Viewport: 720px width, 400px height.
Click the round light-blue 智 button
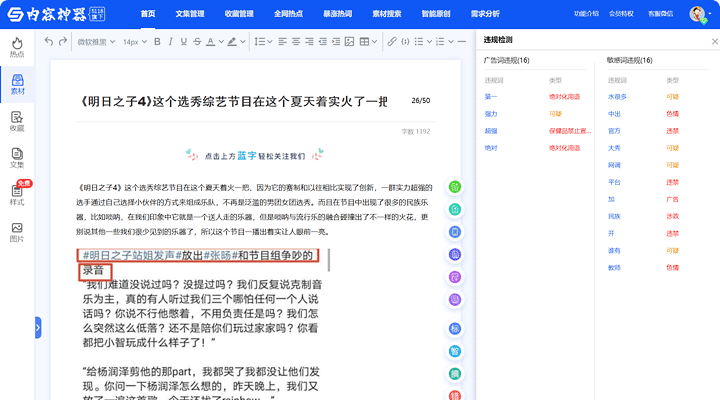[x=455, y=351]
